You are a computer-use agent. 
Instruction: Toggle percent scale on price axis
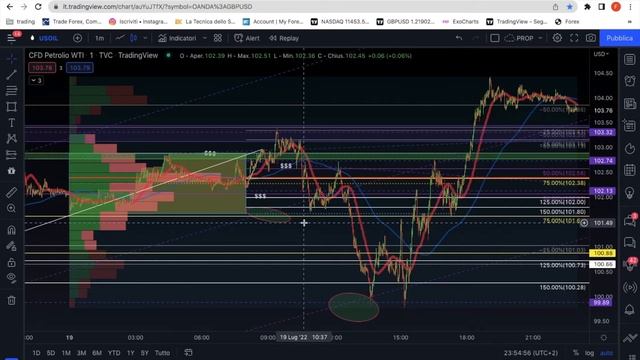click(x=576, y=353)
